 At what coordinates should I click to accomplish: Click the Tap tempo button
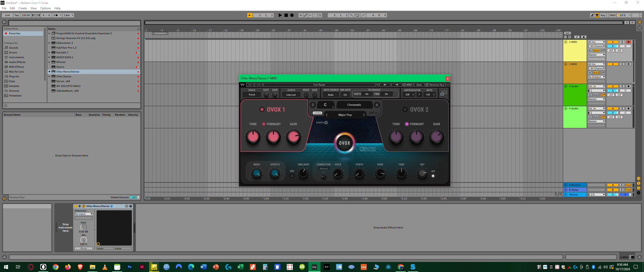tap(16, 15)
